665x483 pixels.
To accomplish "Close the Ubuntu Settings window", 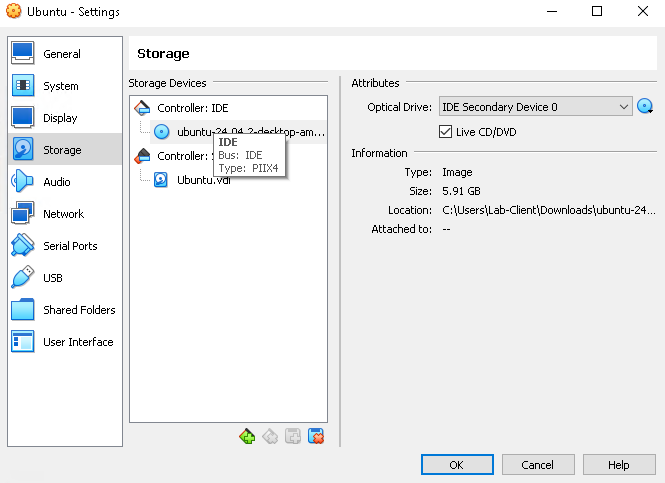I will [643, 11].
